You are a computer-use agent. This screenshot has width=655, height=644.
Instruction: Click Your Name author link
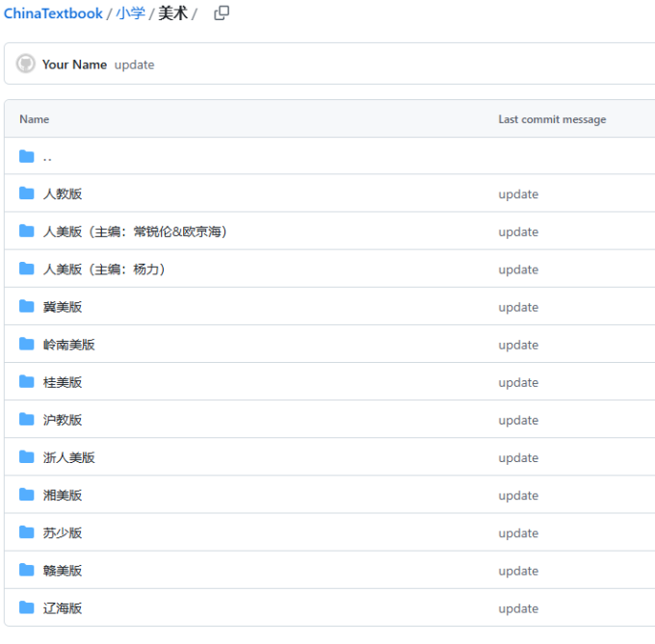[x=74, y=64]
